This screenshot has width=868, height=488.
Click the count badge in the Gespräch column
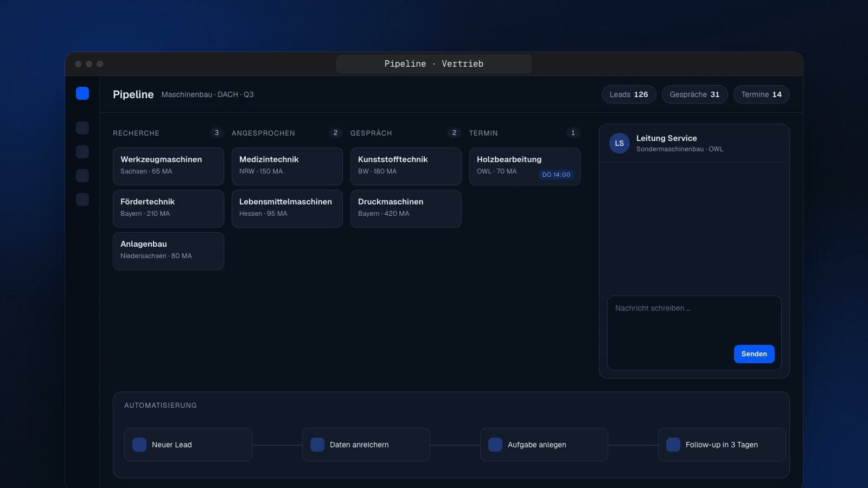[x=454, y=133]
